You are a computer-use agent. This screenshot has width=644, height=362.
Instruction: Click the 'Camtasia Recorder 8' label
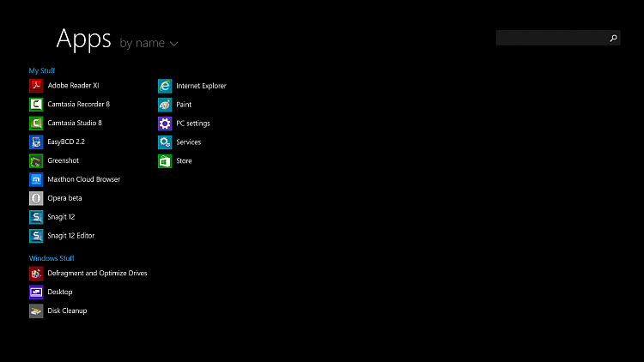(79, 105)
